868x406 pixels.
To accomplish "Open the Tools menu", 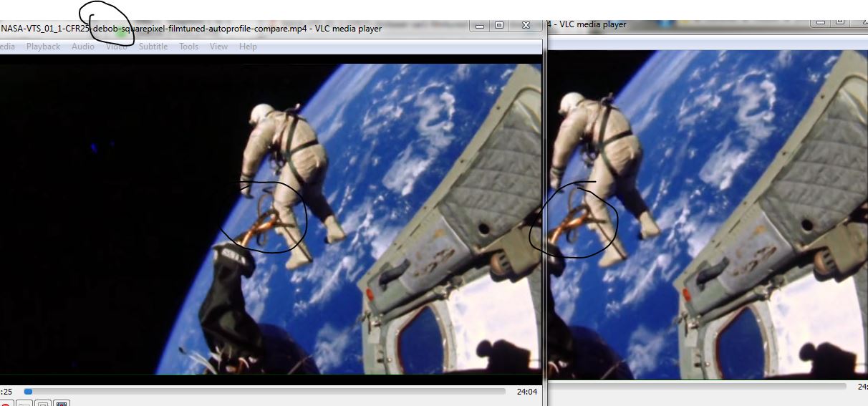I will [x=189, y=47].
